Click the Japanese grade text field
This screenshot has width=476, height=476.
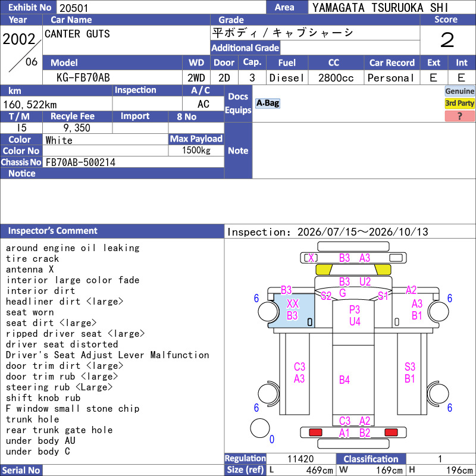(x=315, y=33)
